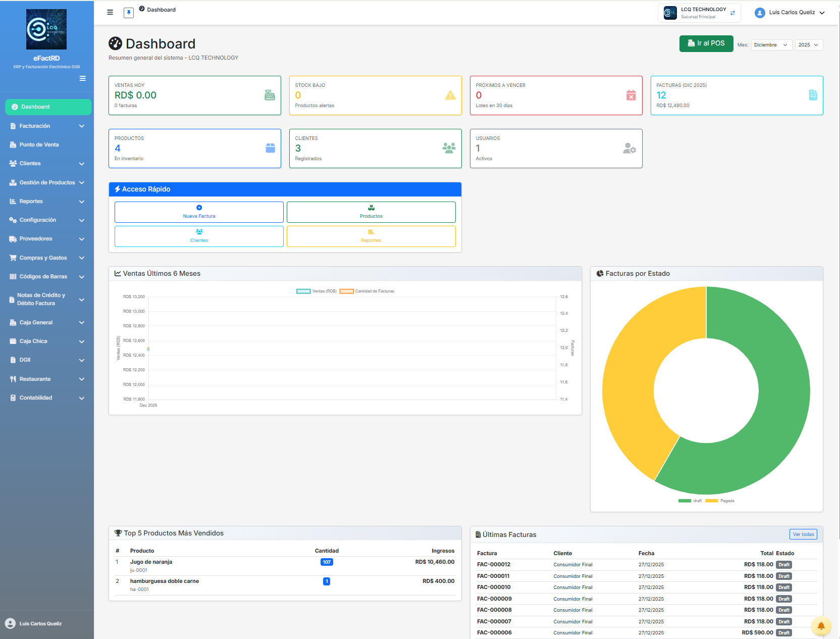Click the Stock Bajo warning triangle icon
Screen dimensions: 840x639
pos(450,95)
